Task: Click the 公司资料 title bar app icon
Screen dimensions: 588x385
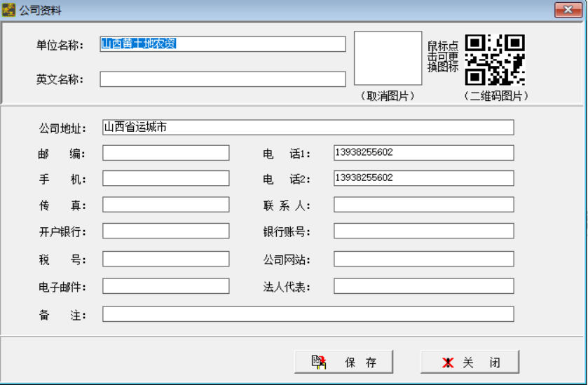Action: click(x=8, y=10)
